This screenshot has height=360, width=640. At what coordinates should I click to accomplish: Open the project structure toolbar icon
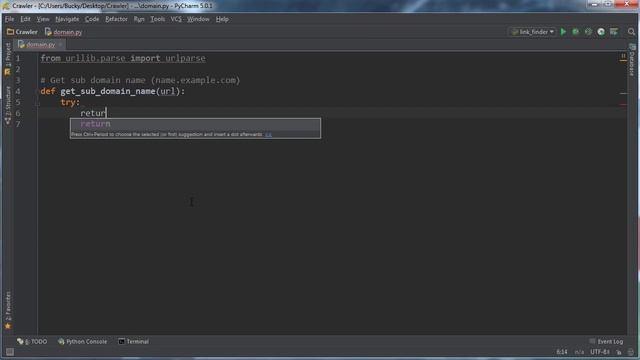tap(613, 32)
